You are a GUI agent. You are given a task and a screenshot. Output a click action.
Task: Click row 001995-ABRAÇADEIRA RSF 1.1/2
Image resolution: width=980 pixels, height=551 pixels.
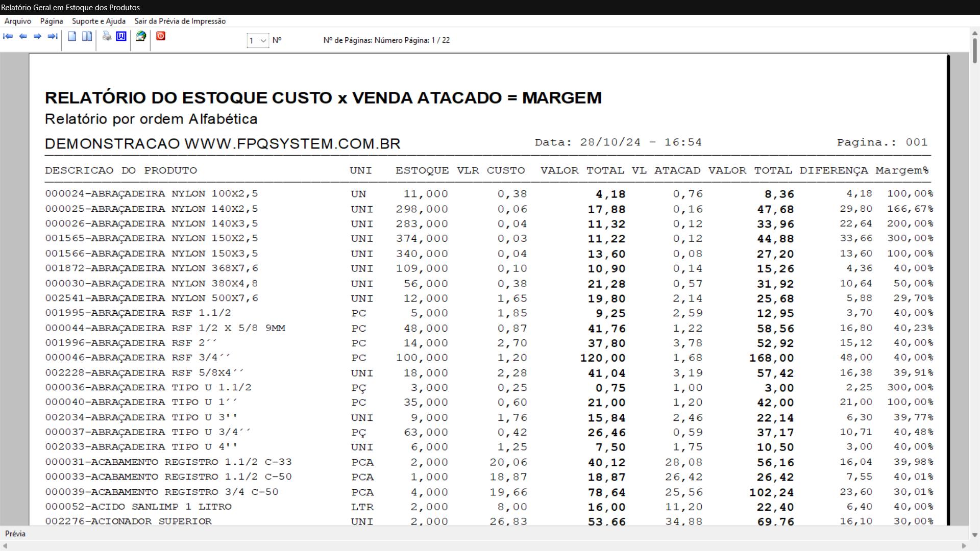click(489, 313)
